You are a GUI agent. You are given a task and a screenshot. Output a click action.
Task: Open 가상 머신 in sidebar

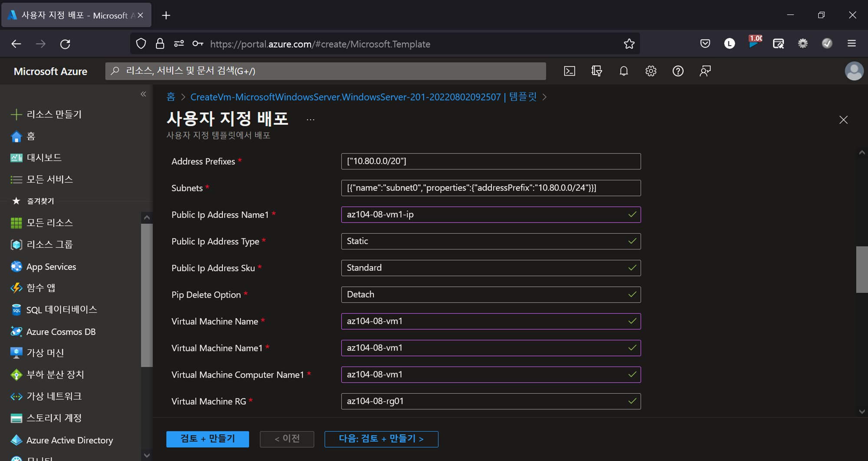click(37, 353)
